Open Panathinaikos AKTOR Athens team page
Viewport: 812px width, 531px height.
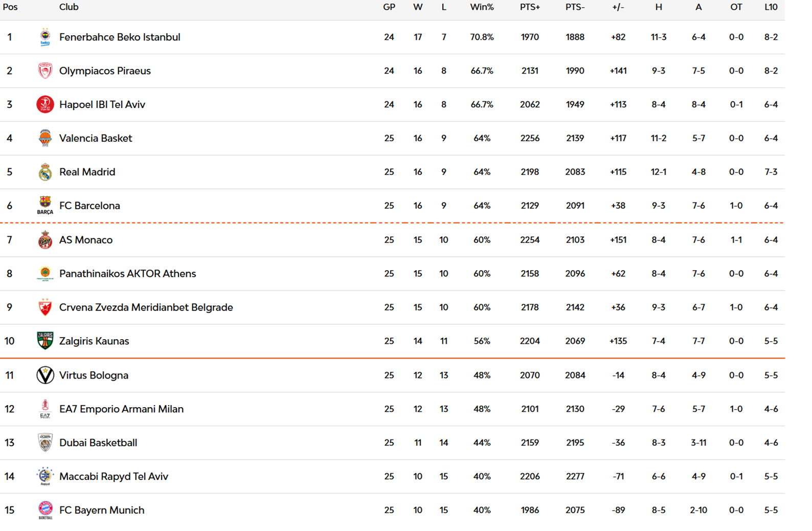127,274
